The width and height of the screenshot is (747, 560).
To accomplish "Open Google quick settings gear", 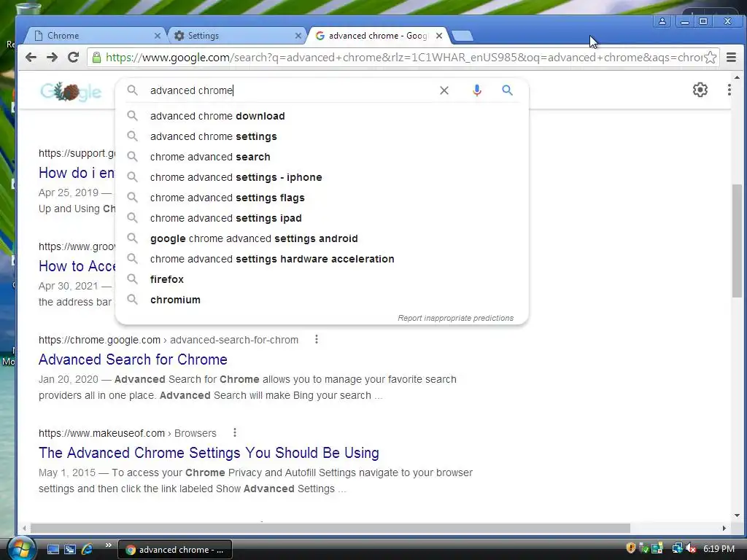I will coord(700,90).
